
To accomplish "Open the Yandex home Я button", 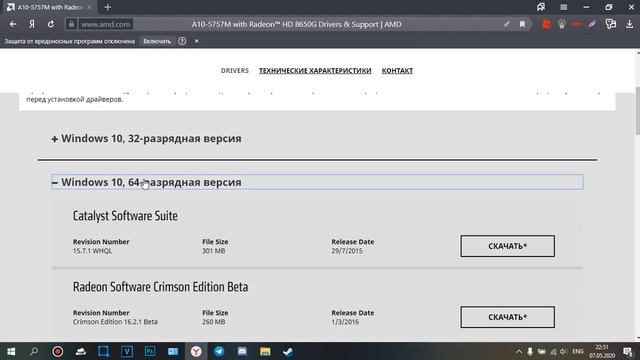I will point(32,24).
